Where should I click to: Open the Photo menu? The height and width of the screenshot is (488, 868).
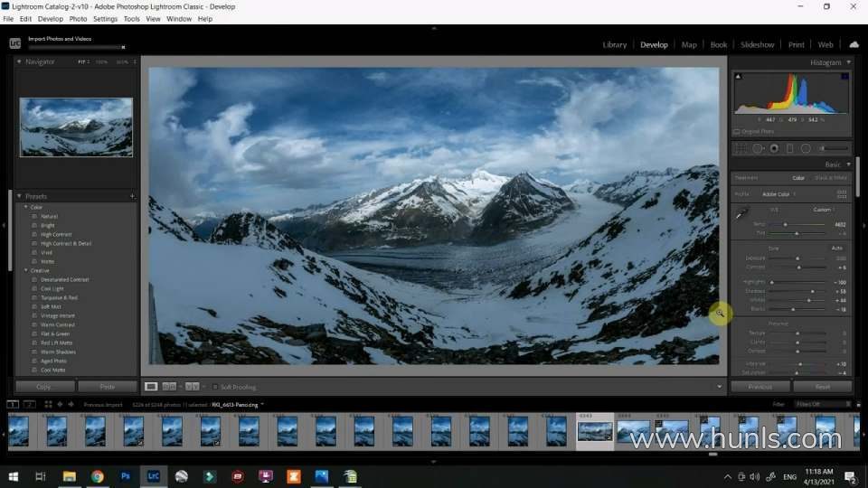click(x=79, y=18)
